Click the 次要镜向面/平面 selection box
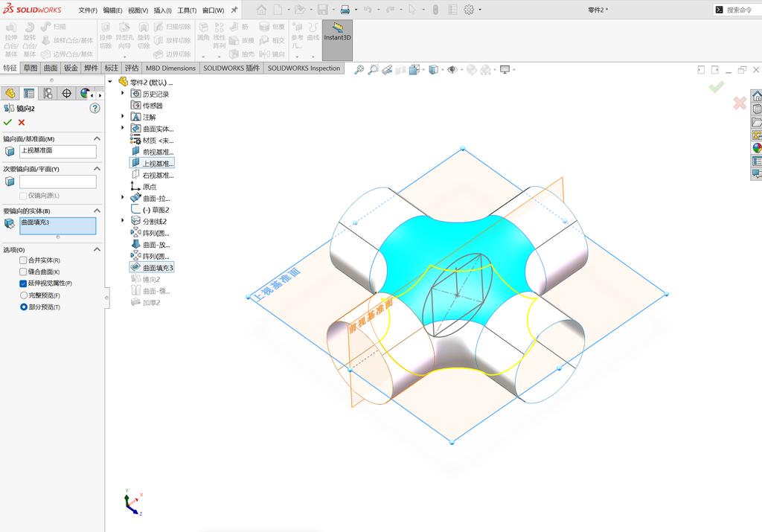762x532 pixels. (x=58, y=182)
